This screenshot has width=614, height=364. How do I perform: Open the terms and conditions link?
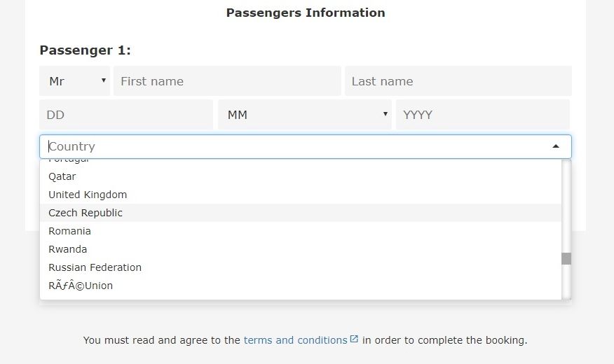(295, 340)
